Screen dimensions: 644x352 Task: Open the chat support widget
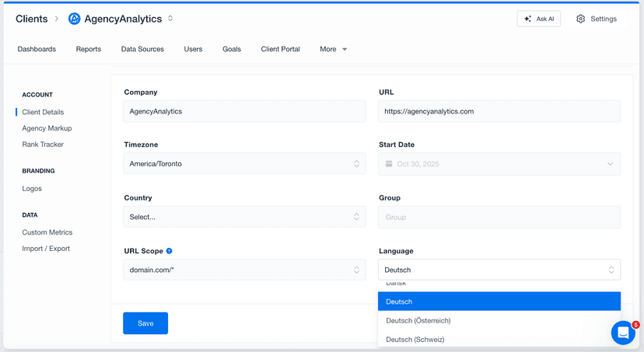click(x=623, y=333)
